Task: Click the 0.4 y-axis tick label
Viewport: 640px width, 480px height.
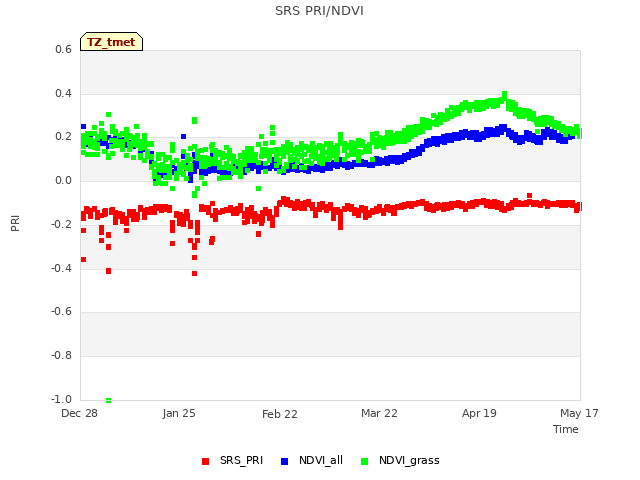Action: [63, 93]
